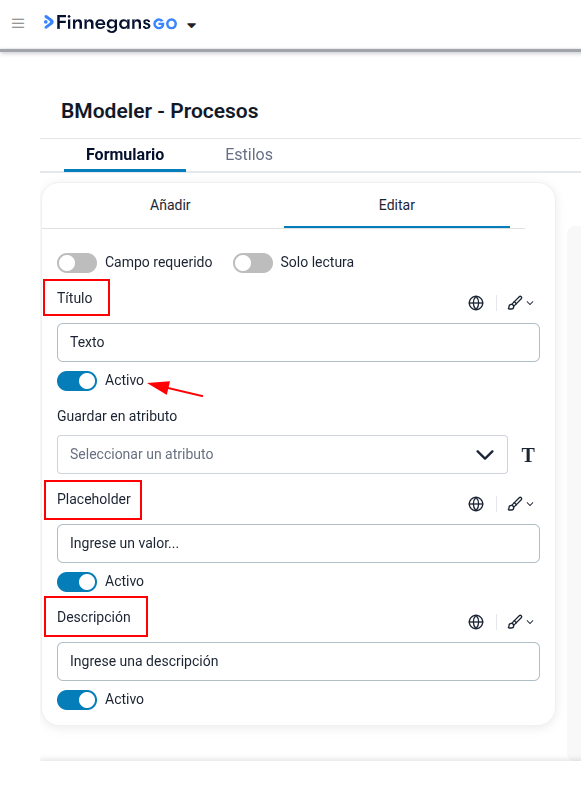Click the Título input with Texto

[298, 342]
